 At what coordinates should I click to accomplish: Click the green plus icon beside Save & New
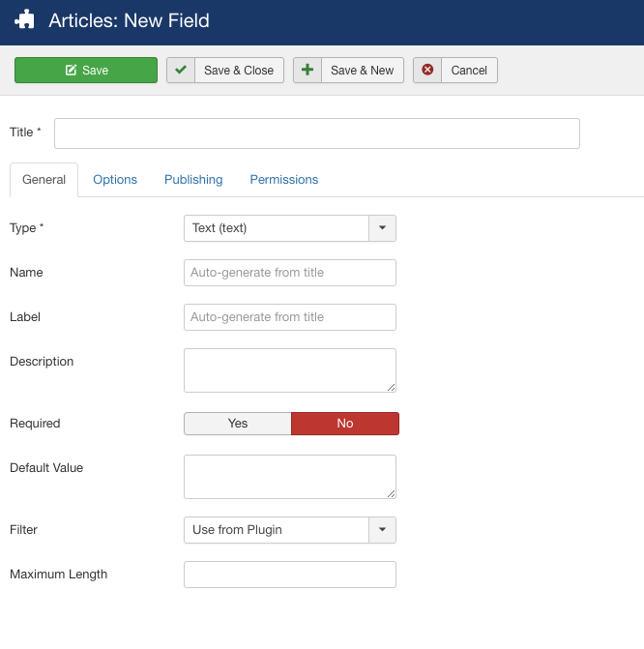307,71
